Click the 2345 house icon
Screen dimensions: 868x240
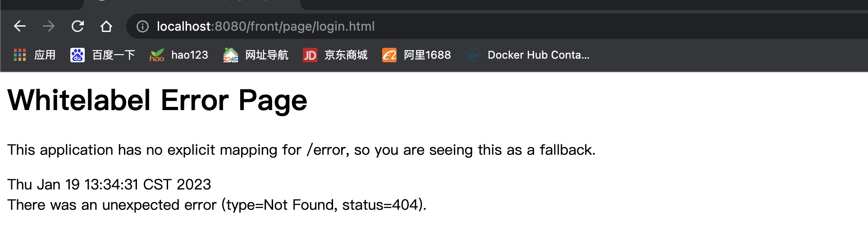tap(231, 55)
